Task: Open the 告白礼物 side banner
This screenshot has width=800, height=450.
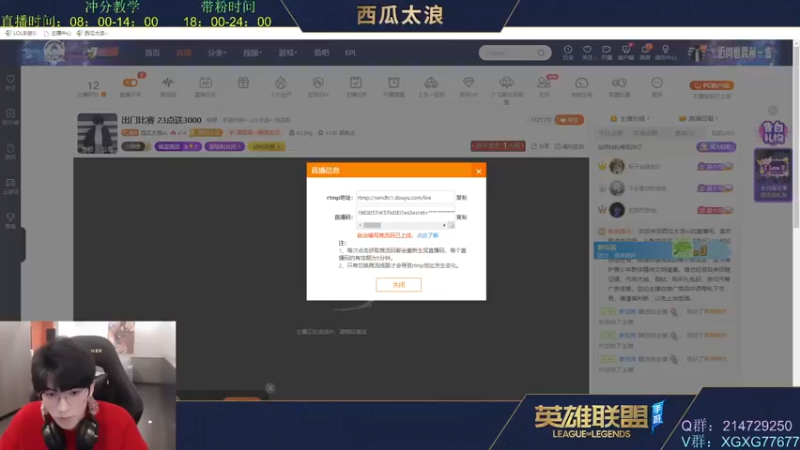Action: point(773,133)
